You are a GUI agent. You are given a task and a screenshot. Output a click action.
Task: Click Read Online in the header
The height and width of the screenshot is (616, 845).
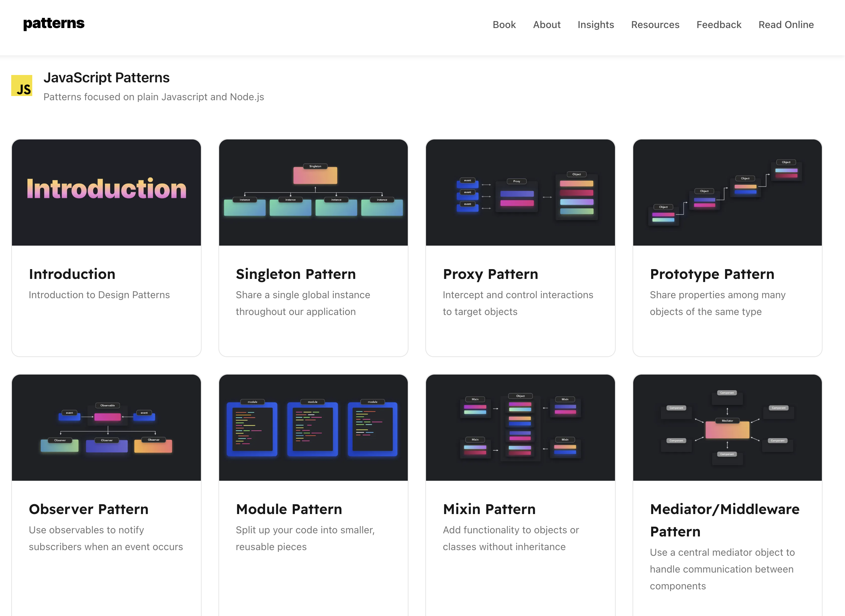pyautogui.click(x=786, y=25)
